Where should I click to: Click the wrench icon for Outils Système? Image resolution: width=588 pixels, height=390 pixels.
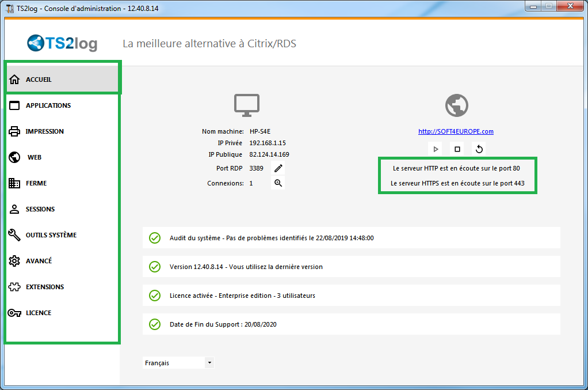(x=14, y=235)
